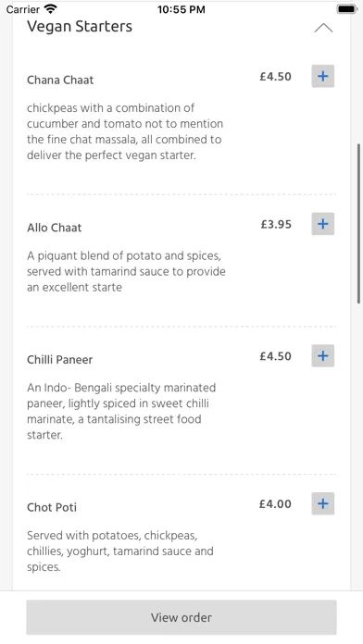
Task: Collapse the Vegan Starters section chevron
Action: [323, 28]
